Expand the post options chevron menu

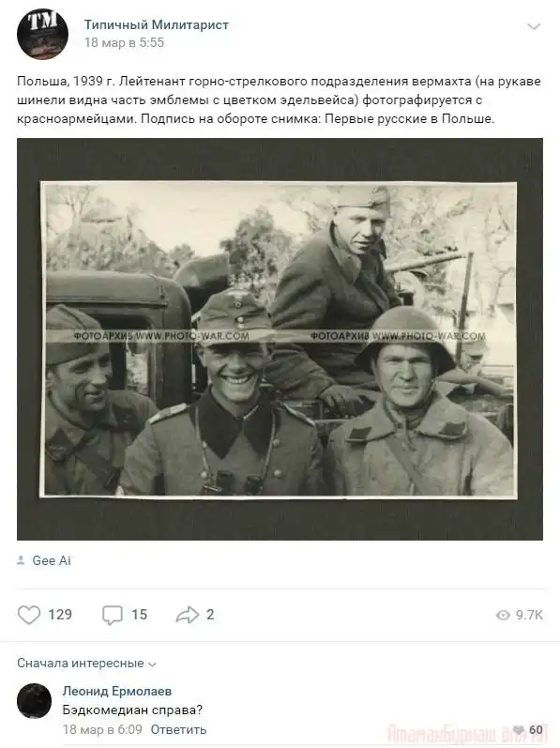534,26
